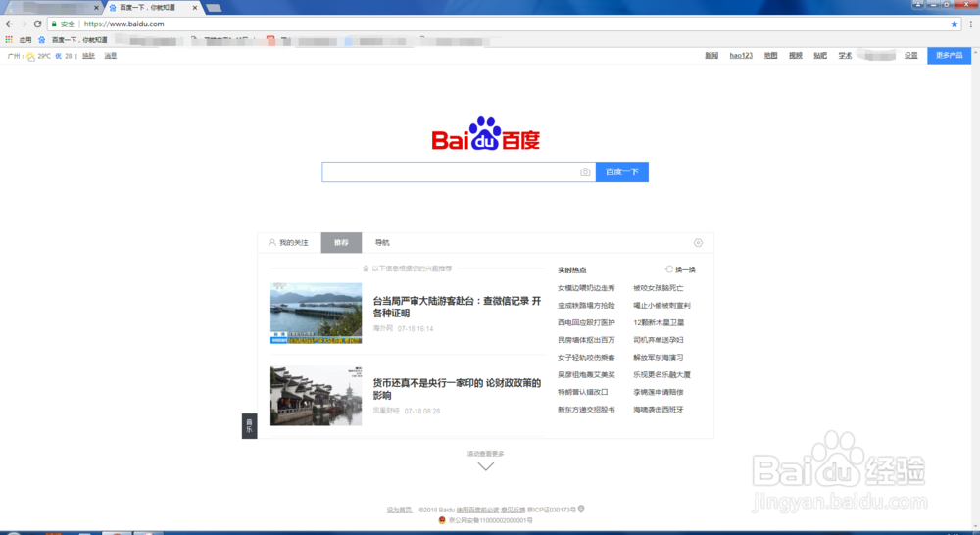Open hot topic 宝成铁路塌方抢险
This screenshot has height=535, width=980.
click(586, 306)
